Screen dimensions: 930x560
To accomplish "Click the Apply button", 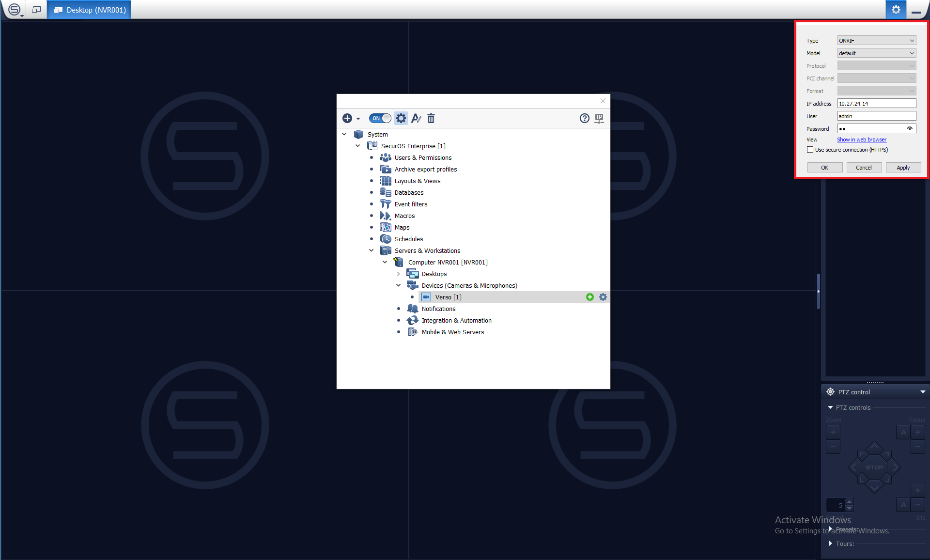I will point(903,168).
